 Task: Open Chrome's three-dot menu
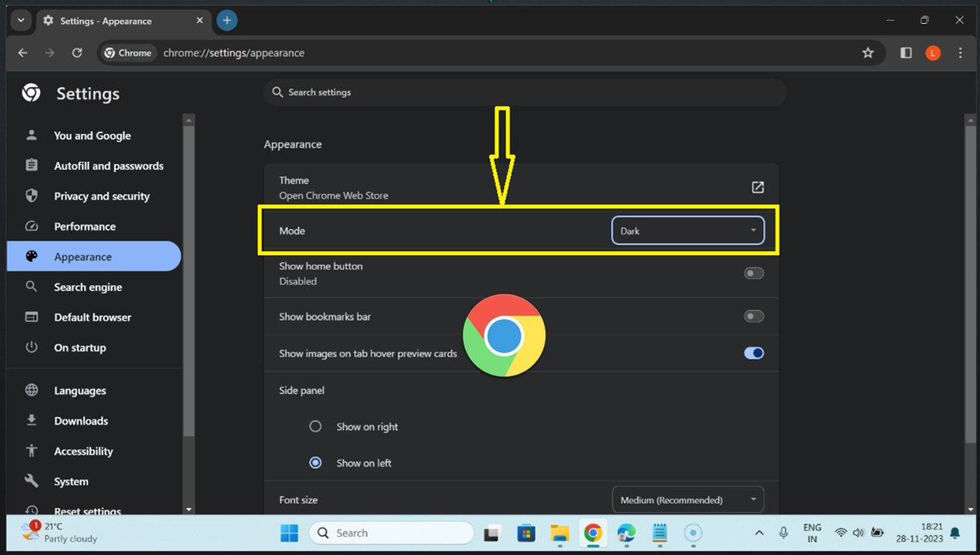(960, 53)
